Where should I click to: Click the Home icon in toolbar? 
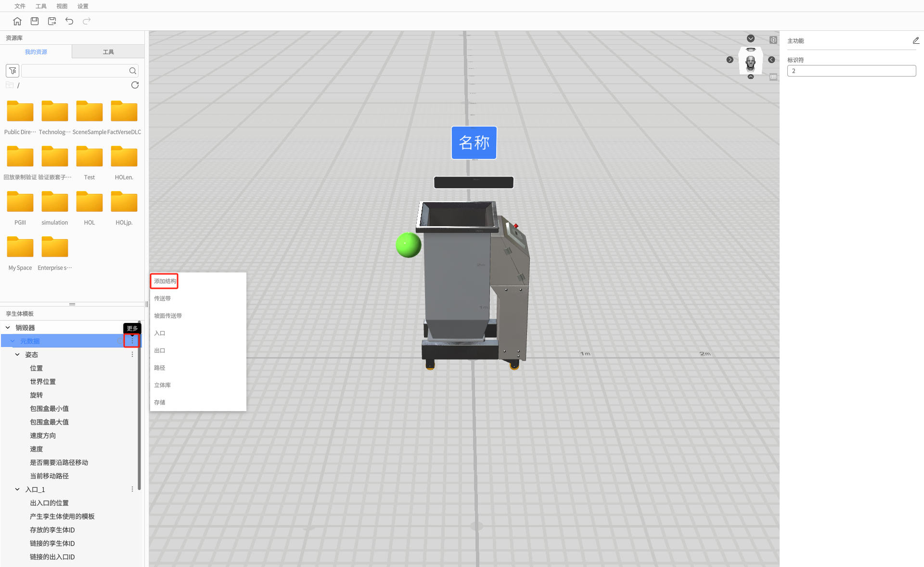pos(17,21)
